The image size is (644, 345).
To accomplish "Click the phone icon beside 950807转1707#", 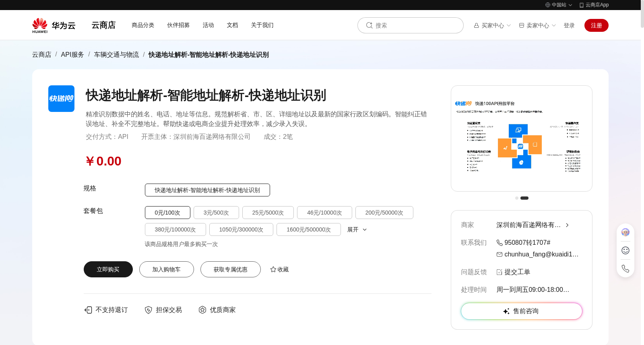I will tap(500, 243).
